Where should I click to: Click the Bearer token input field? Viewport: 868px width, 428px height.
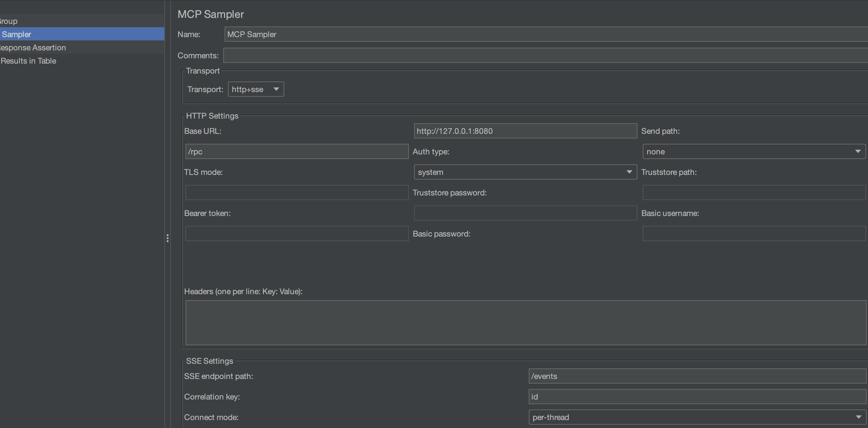coord(525,213)
